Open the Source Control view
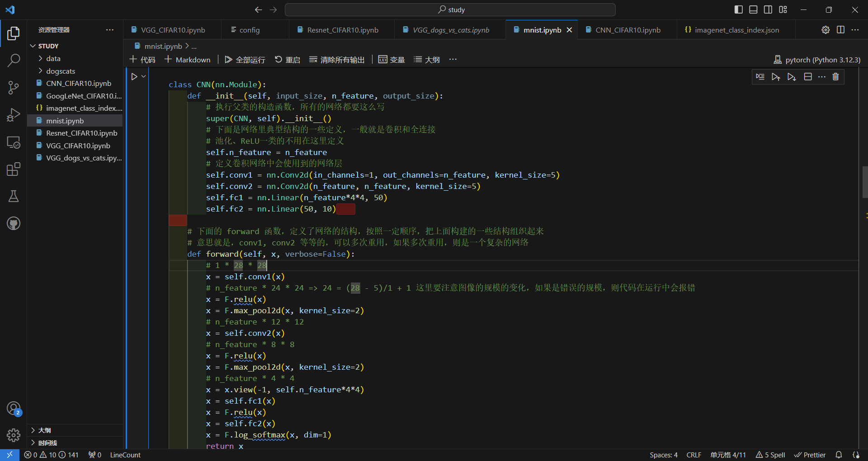The width and height of the screenshot is (868, 461). pos(14,88)
